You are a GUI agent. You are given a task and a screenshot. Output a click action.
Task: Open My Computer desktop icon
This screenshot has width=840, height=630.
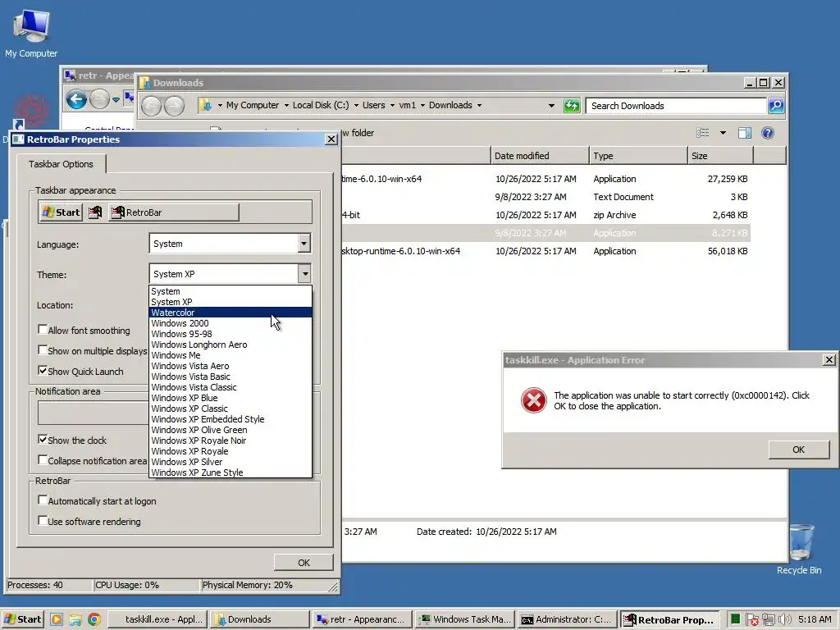[x=31, y=32]
